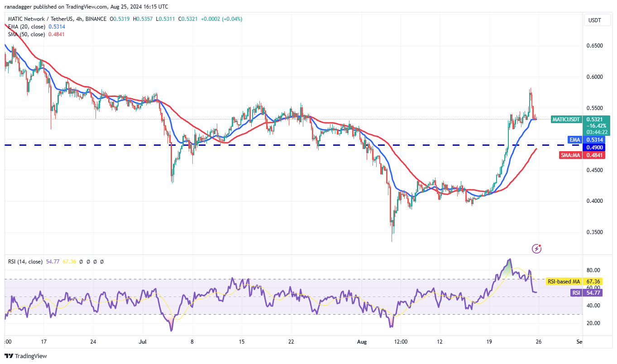This screenshot has height=364, width=617.
Task: Click the open value O0.5319
Action: tap(120, 19)
